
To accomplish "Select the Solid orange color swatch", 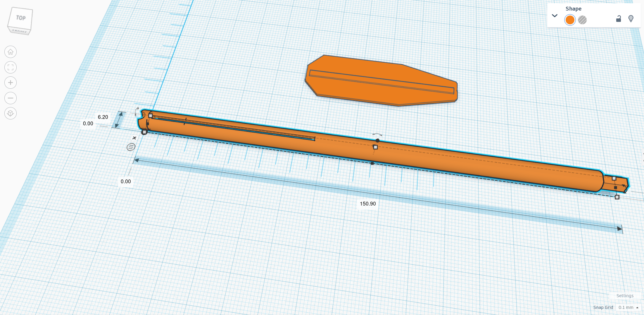I will pyautogui.click(x=570, y=20).
